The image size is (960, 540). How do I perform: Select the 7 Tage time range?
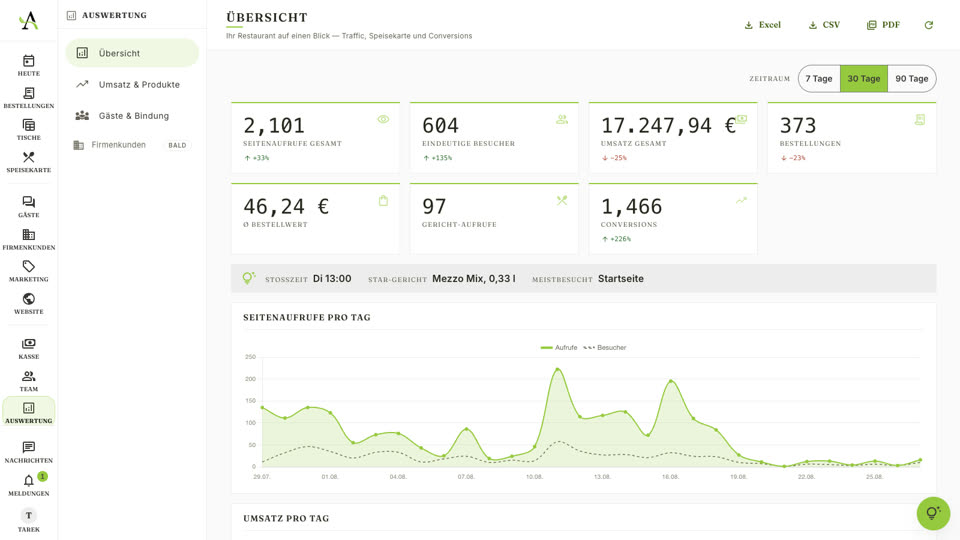(x=819, y=79)
